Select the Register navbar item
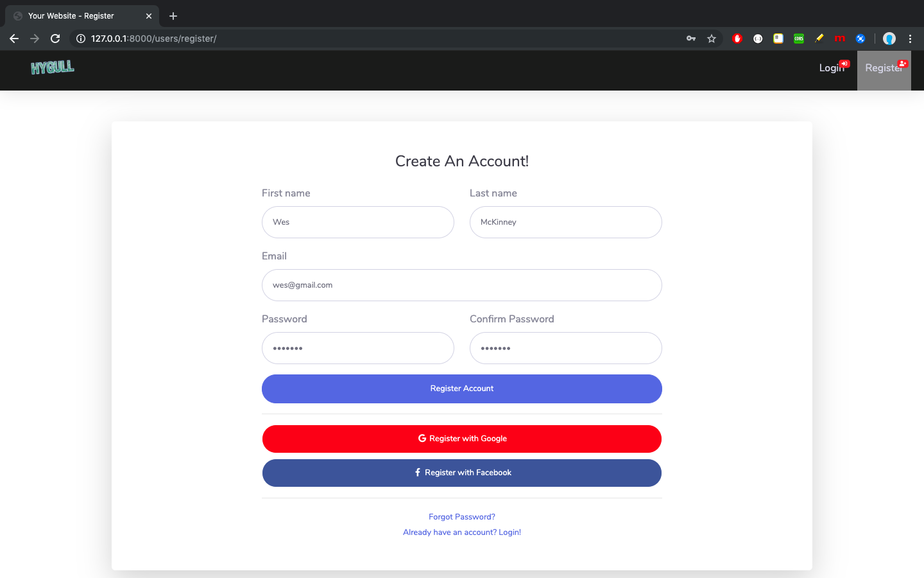Image resolution: width=924 pixels, height=578 pixels. pos(884,67)
